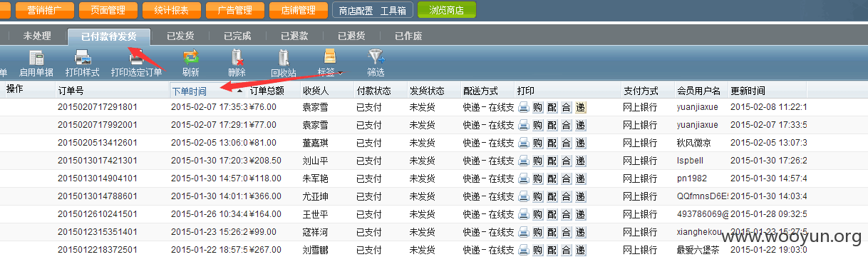This screenshot has height=257, width=868.
Task: Click order total ¥208.50
Action: 266,161
